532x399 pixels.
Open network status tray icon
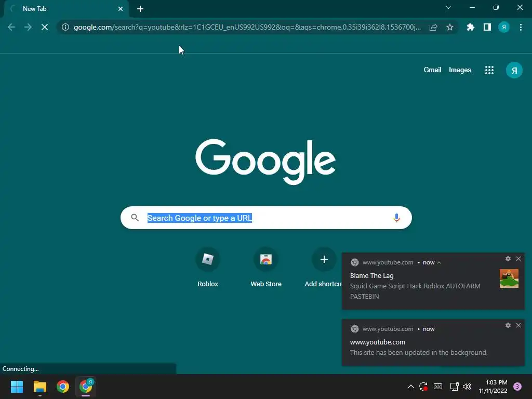click(454, 387)
